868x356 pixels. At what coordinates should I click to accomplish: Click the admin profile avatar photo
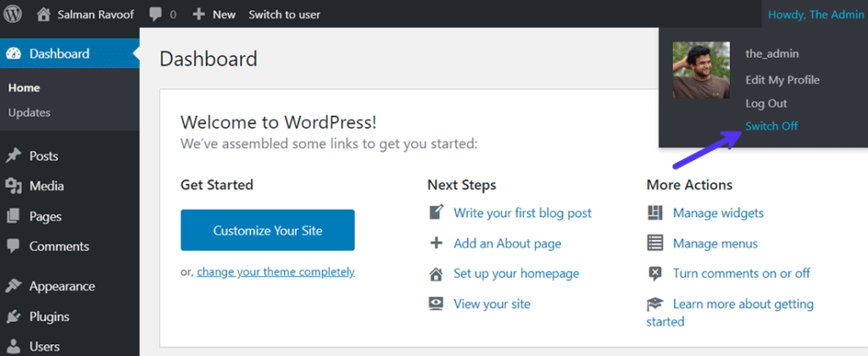coord(701,70)
